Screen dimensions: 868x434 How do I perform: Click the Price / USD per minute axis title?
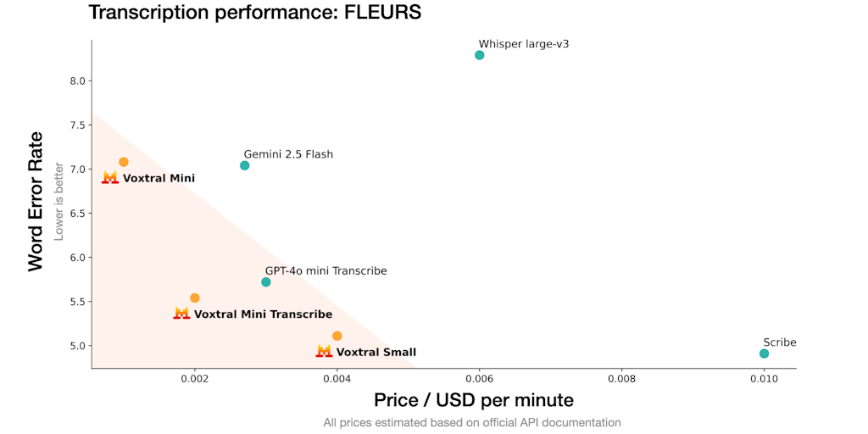tap(474, 400)
